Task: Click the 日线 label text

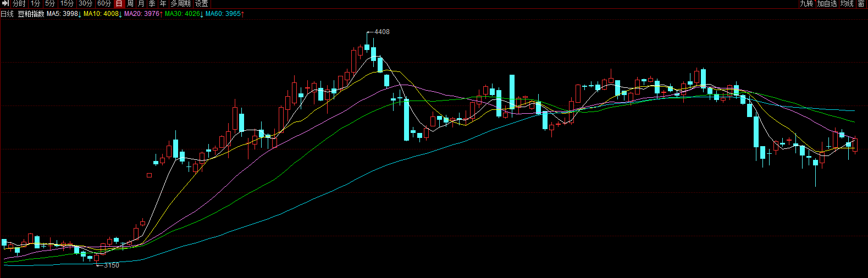Action: point(7,14)
